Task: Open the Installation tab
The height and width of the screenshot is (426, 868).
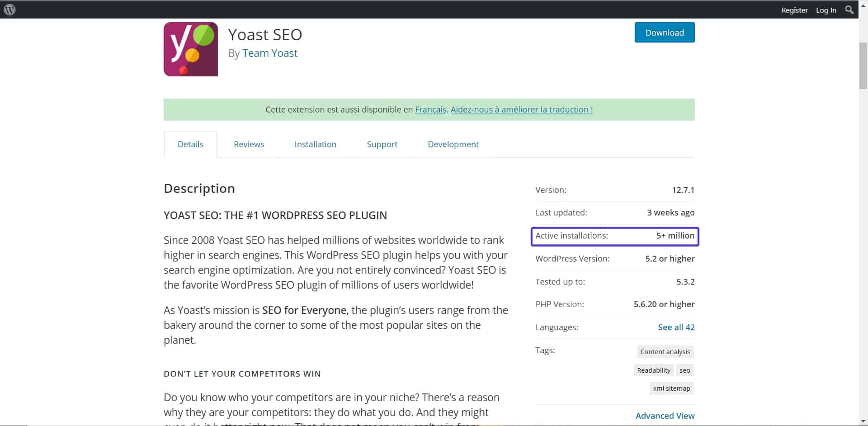Action: [x=316, y=144]
